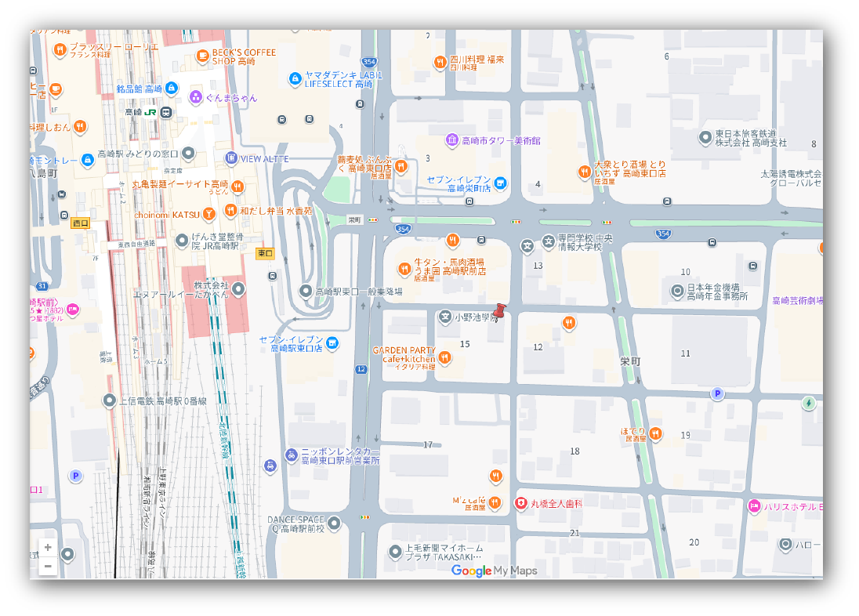Select the VIEW ALTTE marker
This screenshot has width=859, height=616.
(x=231, y=158)
